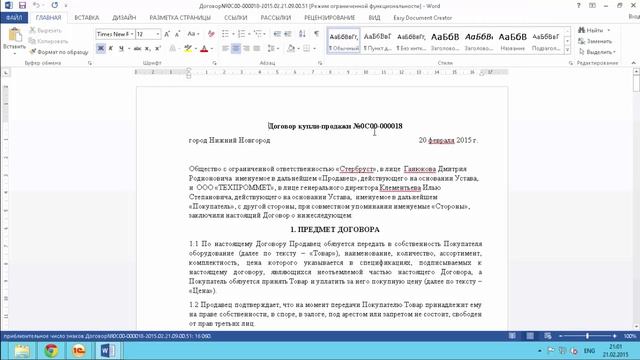Switch to the ССЫЛКИ (References) tab
This screenshot has height=360, width=640.
tap(236, 18)
